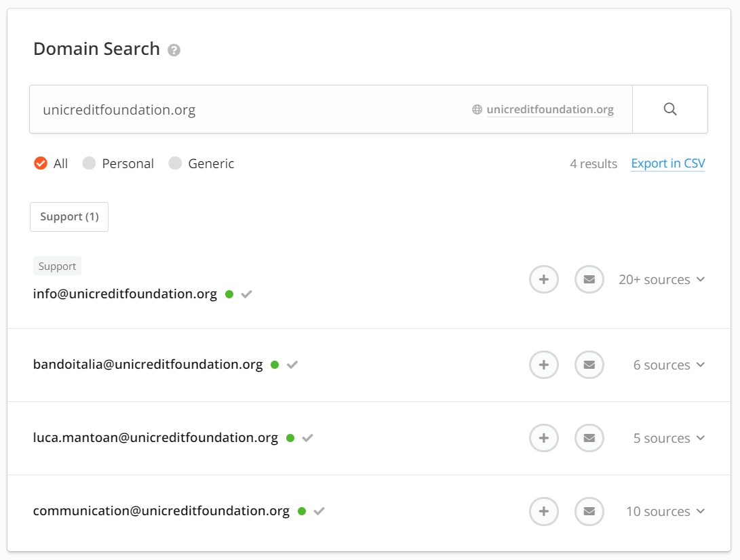Expand the 5 sources list for luca.mantoan

click(669, 438)
